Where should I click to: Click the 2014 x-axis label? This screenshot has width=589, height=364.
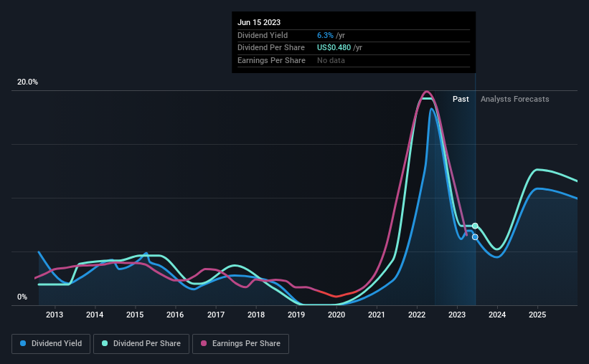click(x=95, y=315)
